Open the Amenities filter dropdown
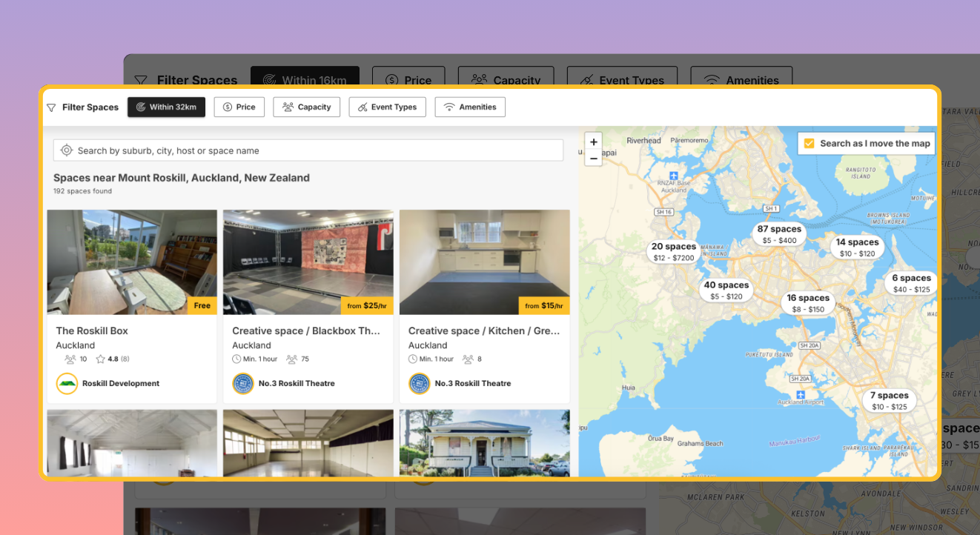Screen dimensions: 980x535 pyautogui.click(x=470, y=107)
